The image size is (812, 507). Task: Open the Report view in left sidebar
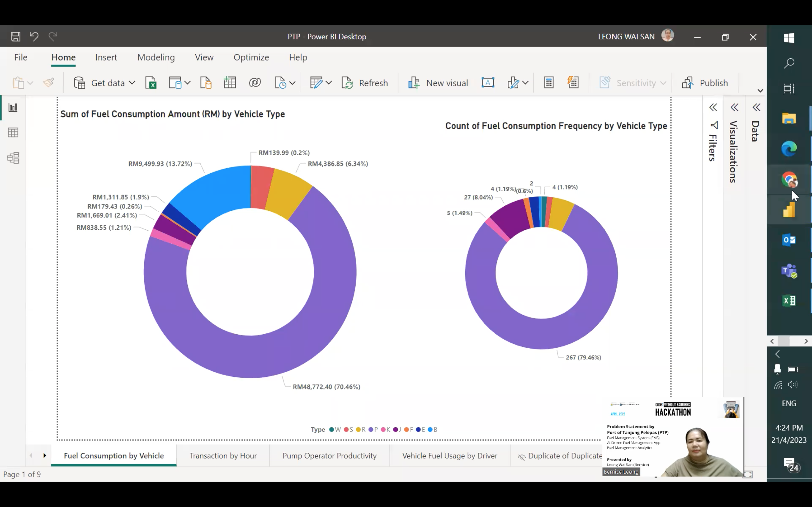[13, 108]
